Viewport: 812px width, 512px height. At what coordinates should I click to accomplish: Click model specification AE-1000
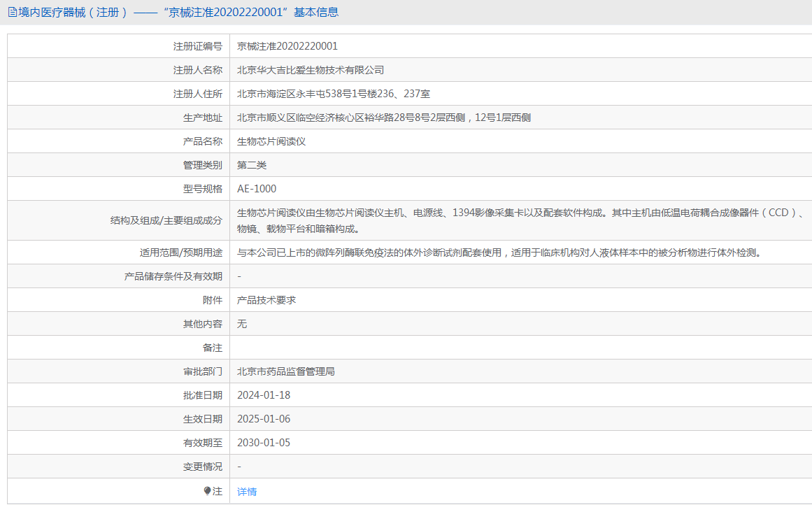257,189
